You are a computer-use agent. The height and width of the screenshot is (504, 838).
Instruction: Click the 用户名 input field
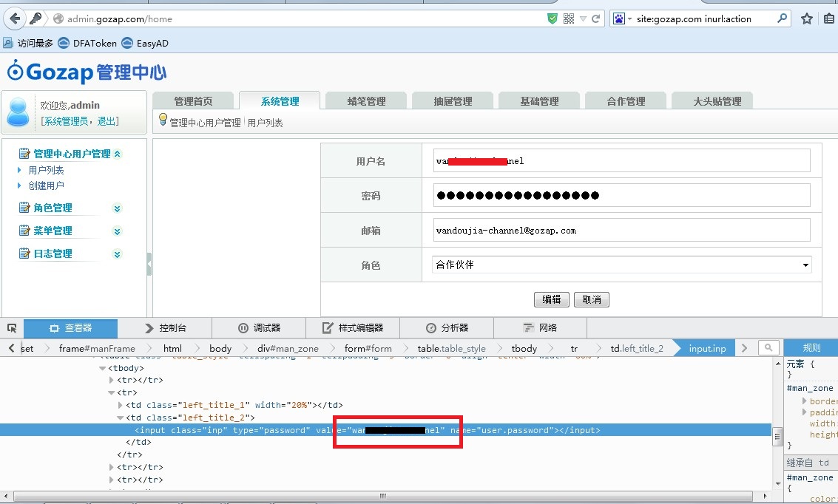click(621, 160)
